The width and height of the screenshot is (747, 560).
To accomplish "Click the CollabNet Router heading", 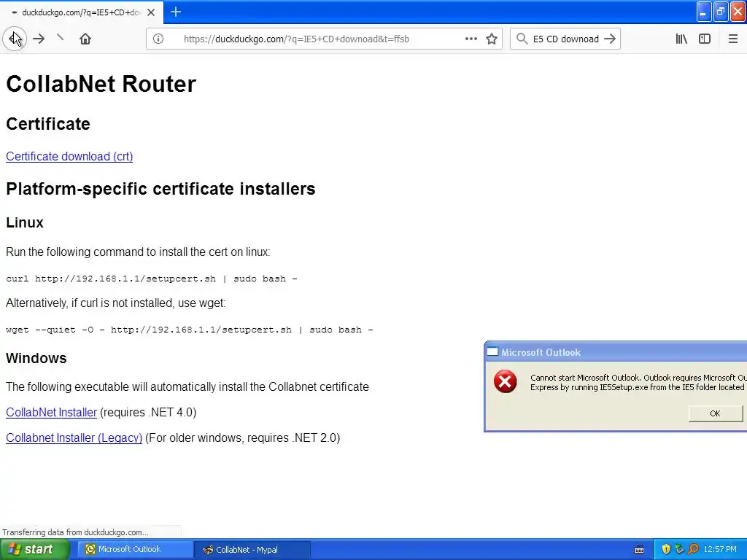I will tap(101, 84).
